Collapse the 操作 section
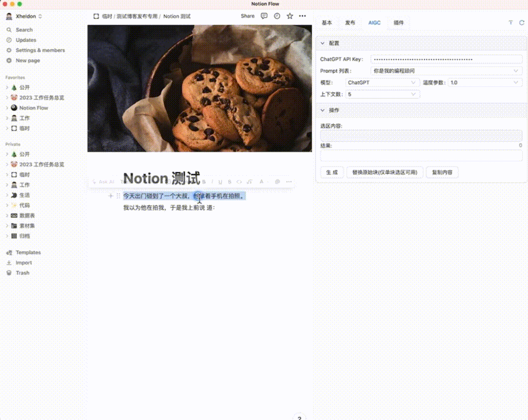 pyautogui.click(x=323, y=110)
